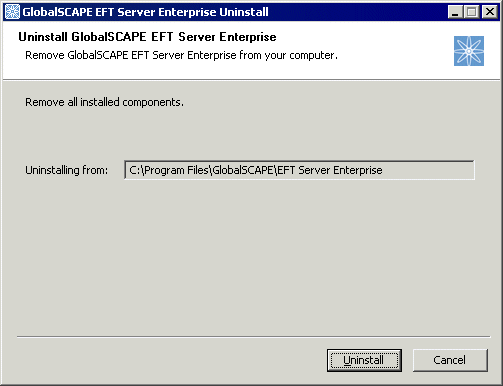Click the 'Remove GlobalSCAPE EFT Server Enterprise from your computer' subtitle
This screenshot has height=386, width=503.
pos(181,55)
